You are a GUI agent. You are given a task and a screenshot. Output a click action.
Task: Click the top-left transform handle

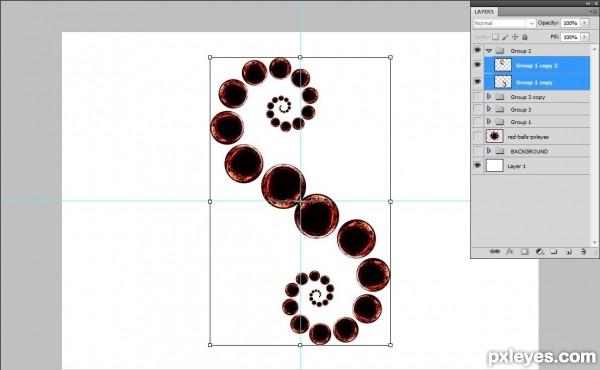pyautogui.click(x=210, y=57)
